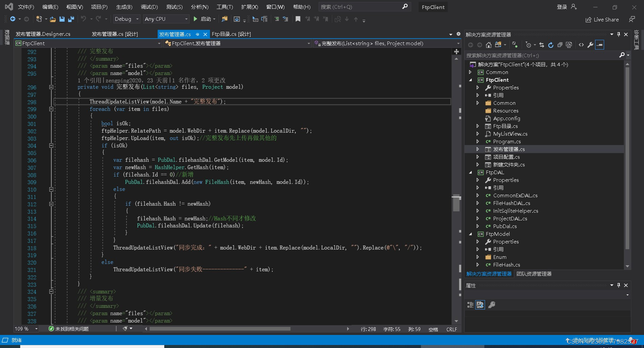Click Property Pages wrench in Properties panel
644x348 pixels.
coord(492,305)
